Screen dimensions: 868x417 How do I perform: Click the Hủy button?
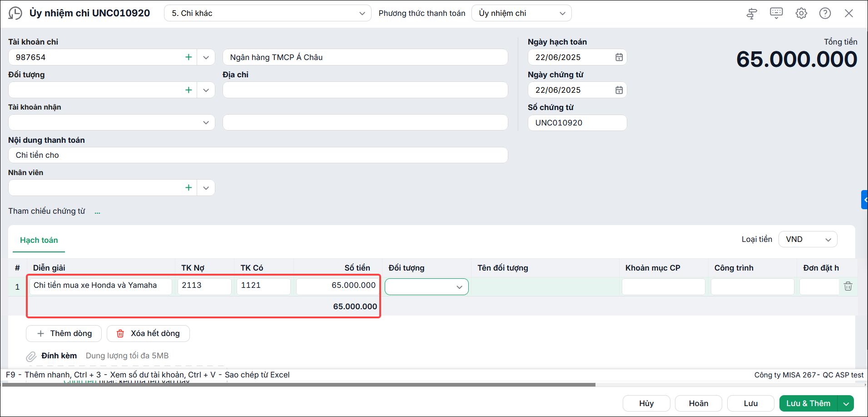coord(646,404)
